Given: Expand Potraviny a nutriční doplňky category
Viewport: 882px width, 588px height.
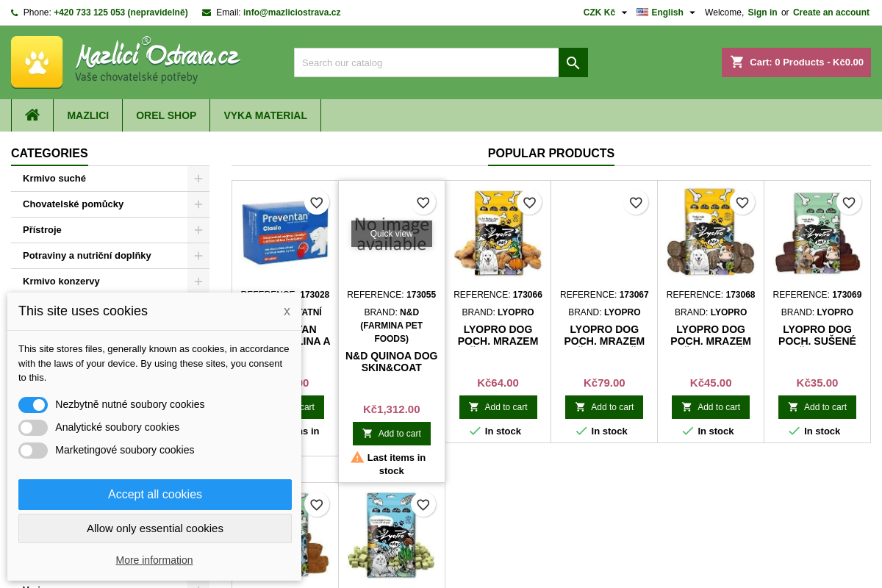Looking at the screenshot, I should pos(198,256).
